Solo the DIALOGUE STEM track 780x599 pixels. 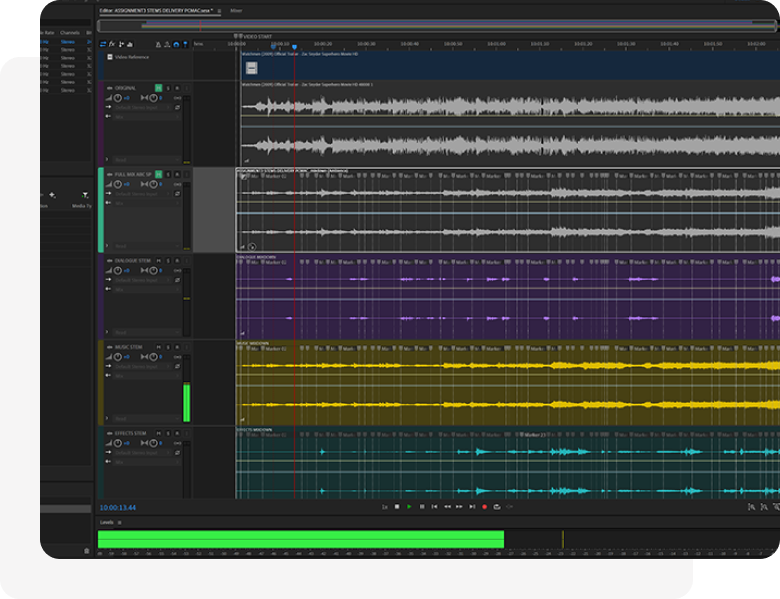pyautogui.click(x=168, y=260)
